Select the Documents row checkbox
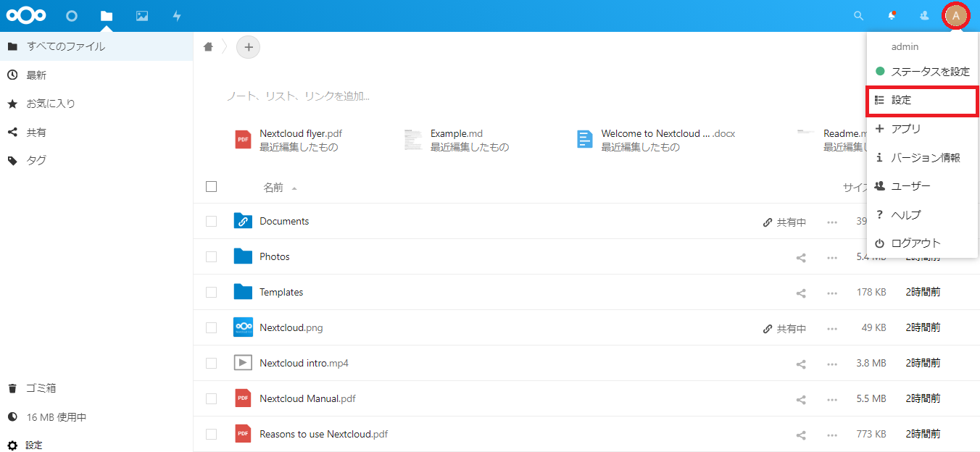 pos(211,222)
